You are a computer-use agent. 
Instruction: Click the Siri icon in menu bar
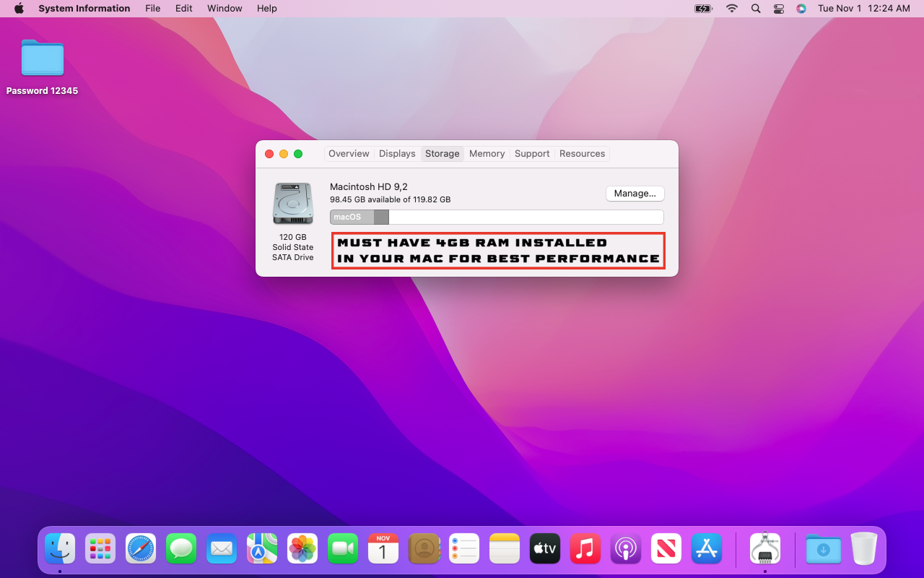coord(801,9)
